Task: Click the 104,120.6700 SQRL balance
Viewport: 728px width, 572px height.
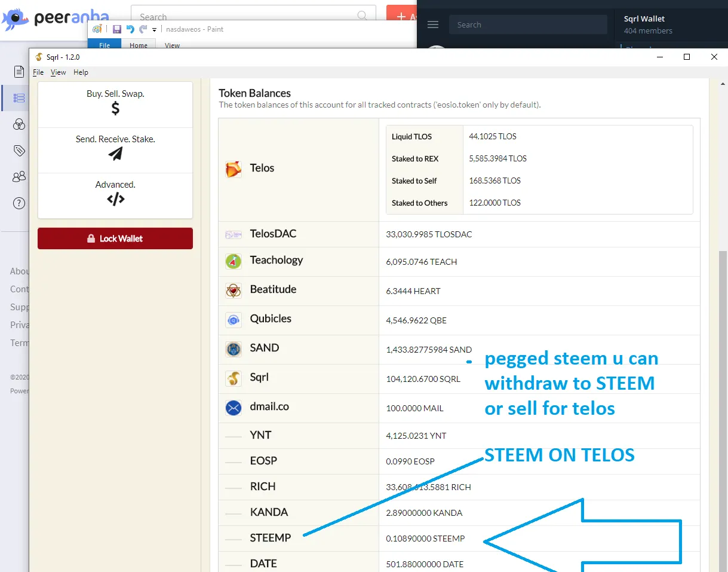Action: (x=423, y=379)
